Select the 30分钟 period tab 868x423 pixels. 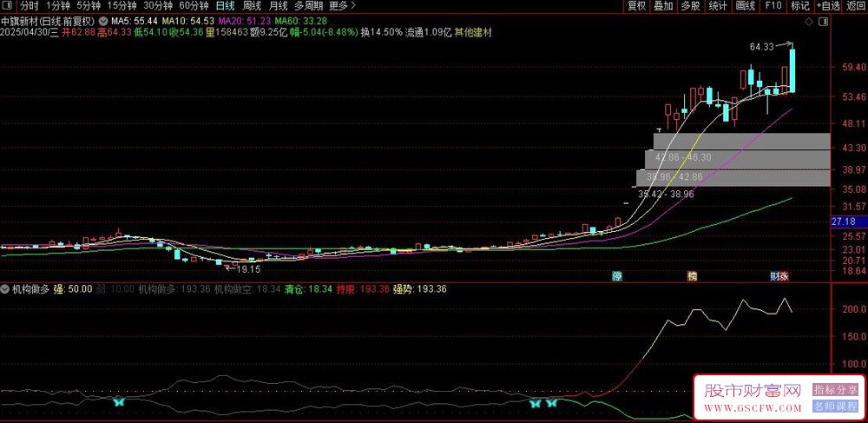[x=157, y=6]
